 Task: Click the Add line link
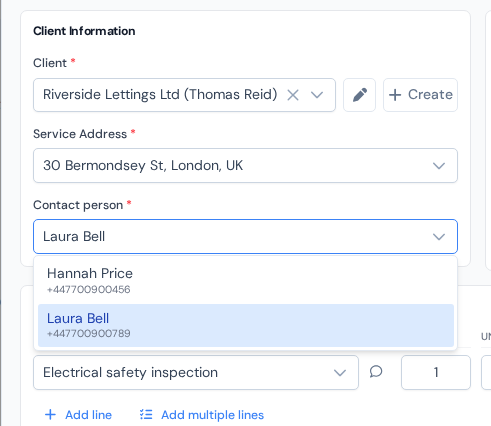[78, 415]
